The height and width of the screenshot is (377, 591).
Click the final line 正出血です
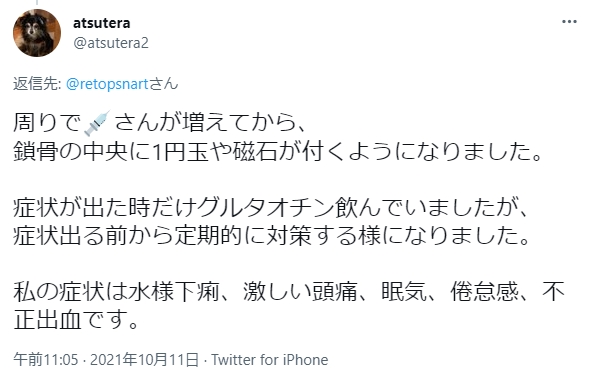pos(76,320)
